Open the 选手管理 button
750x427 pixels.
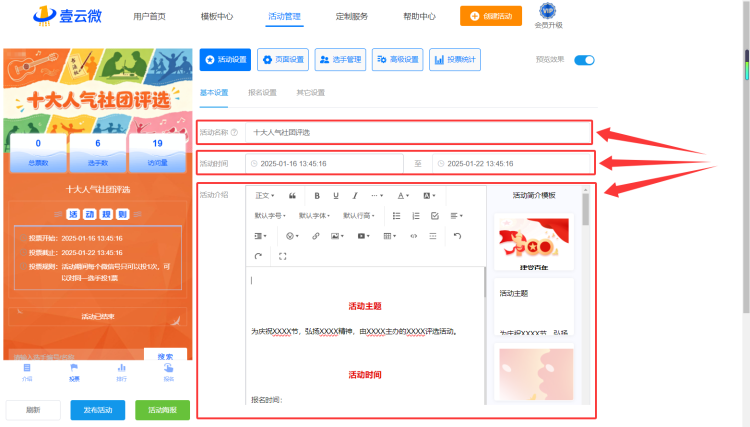click(x=340, y=59)
